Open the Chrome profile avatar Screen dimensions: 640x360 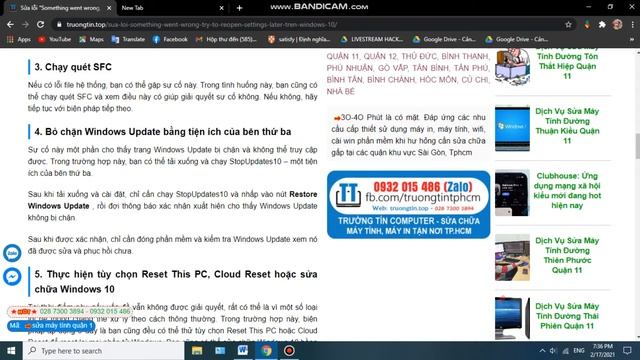tap(617, 24)
